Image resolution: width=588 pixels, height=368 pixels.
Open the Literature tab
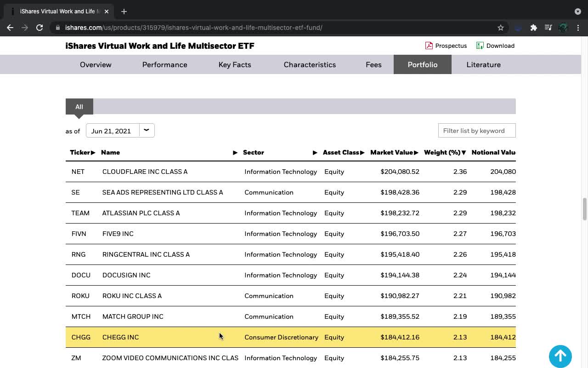[483, 64]
